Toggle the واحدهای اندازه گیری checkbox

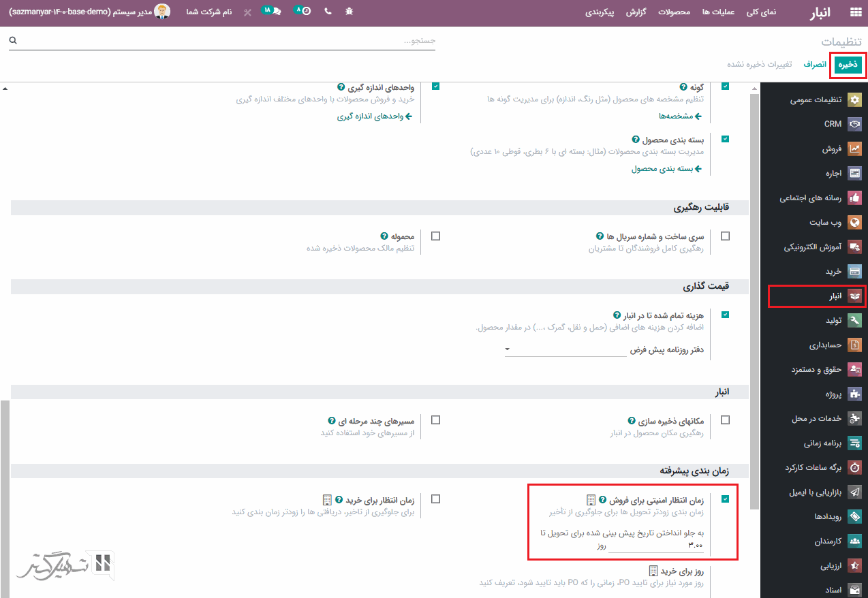pos(436,86)
